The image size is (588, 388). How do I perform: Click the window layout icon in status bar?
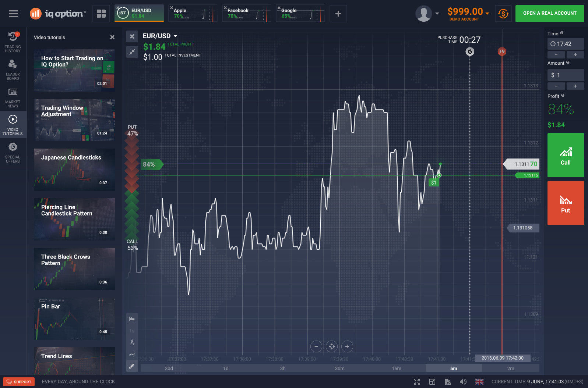432,382
